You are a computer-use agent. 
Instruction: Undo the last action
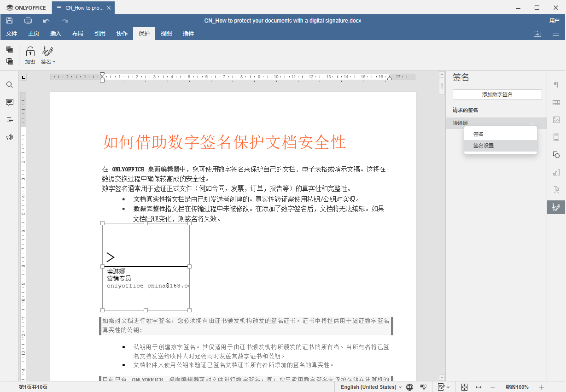coord(47,21)
